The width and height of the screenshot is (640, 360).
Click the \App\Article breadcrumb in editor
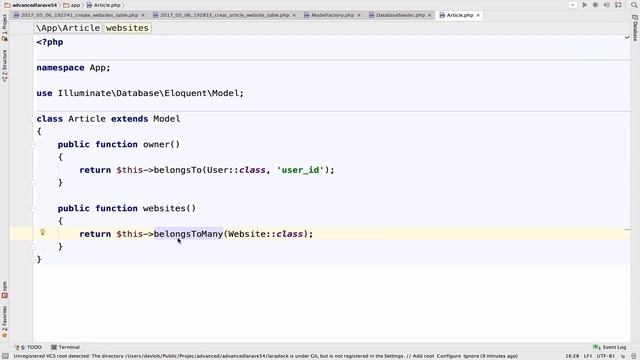click(68, 28)
